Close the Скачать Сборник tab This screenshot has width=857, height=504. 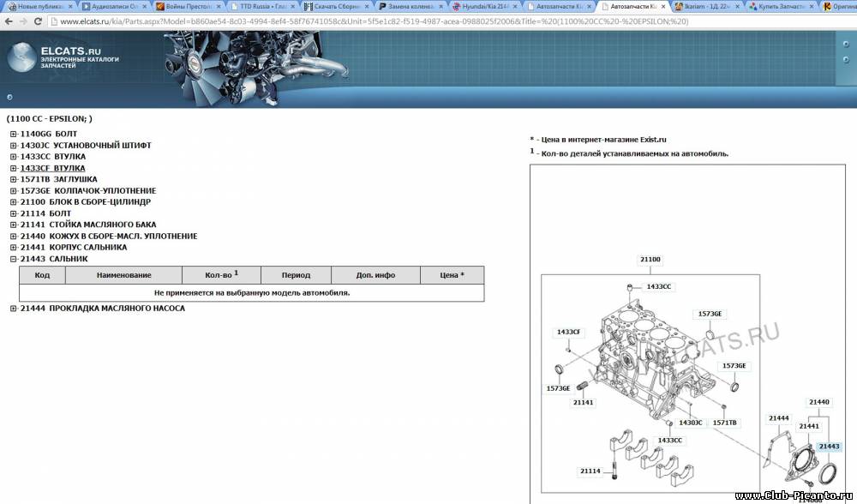click(x=368, y=7)
